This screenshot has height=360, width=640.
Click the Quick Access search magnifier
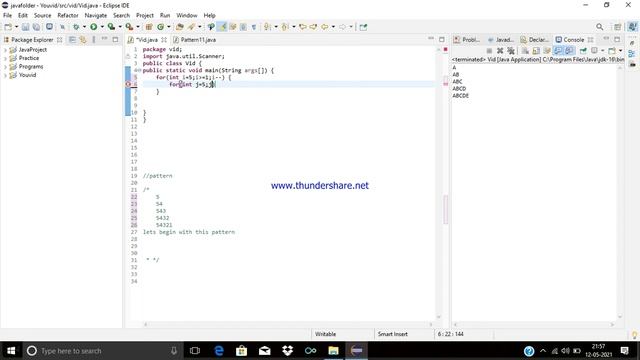(x=599, y=27)
